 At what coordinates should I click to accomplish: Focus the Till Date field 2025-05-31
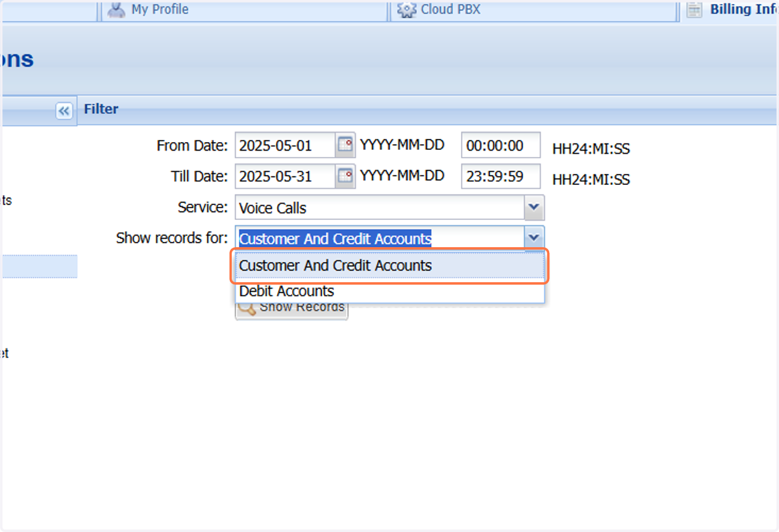[285, 176]
